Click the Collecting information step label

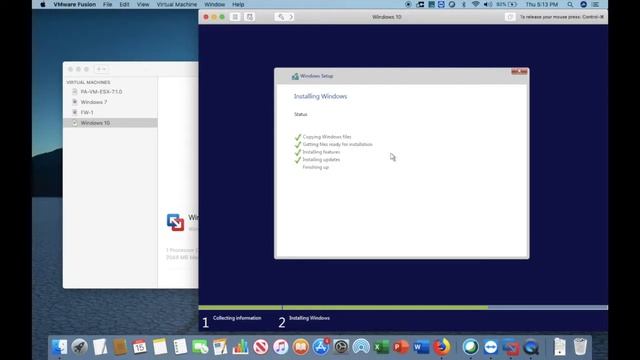coord(237,318)
